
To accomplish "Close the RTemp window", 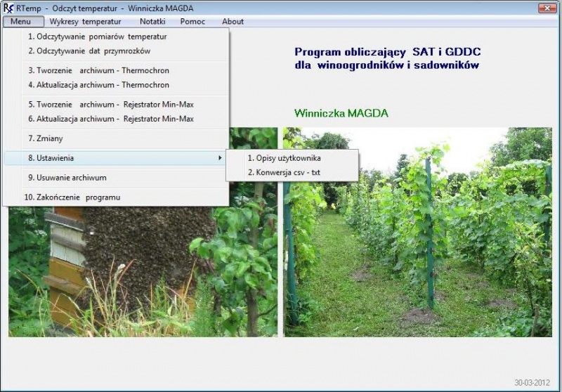I will click(x=547, y=8).
